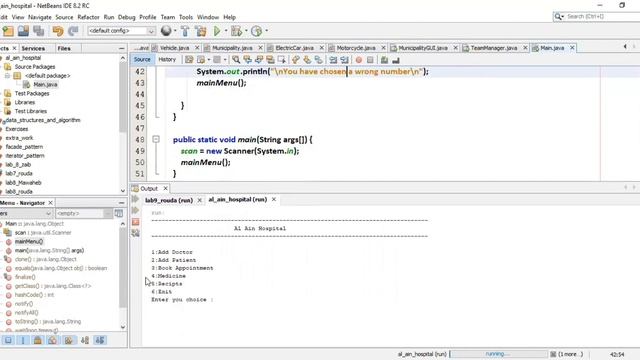Open the Debug Project dropdown arrow
The height and width of the screenshot is (360, 640).
(246, 31)
